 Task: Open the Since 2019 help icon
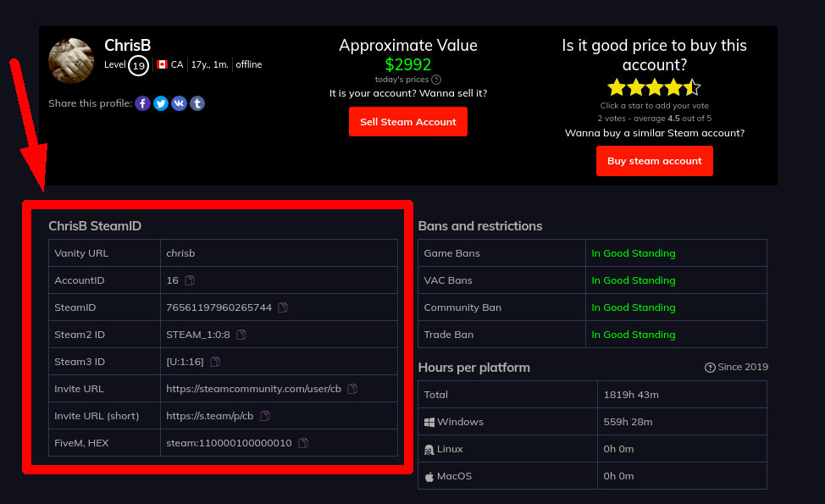point(710,368)
